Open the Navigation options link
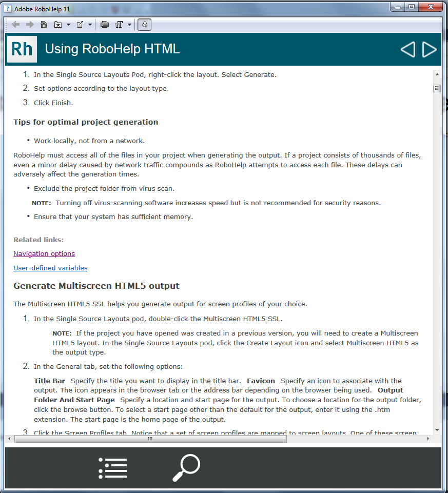Viewport: 448px width, 493px height. click(44, 254)
